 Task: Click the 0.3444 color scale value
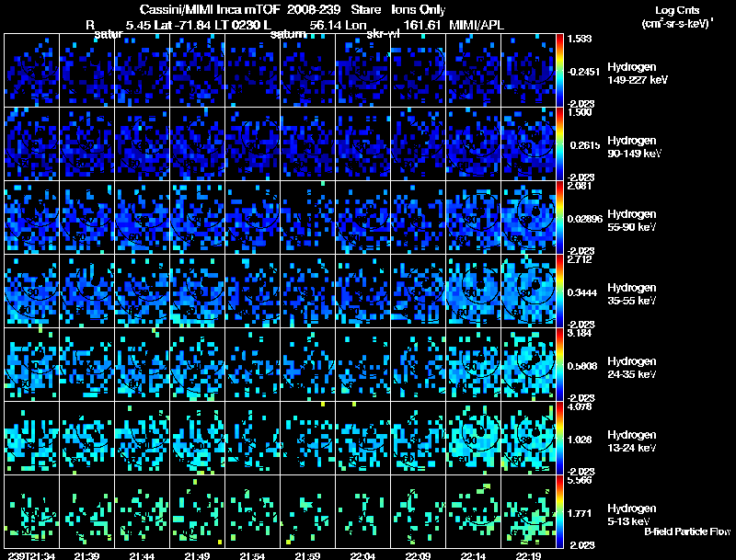coord(584,292)
